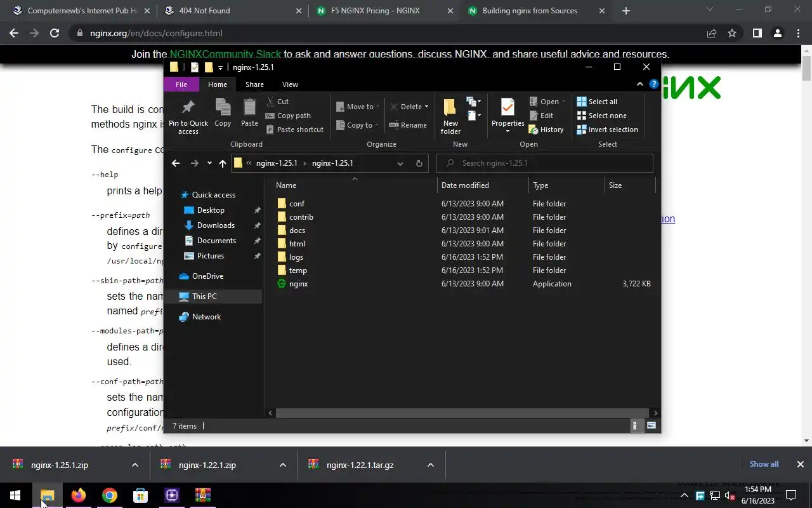Image resolution: width=812 pixels, height=508 pixels.
Task: Open nginx-1.25.1.zip from downloads bar
Action: 60,465
